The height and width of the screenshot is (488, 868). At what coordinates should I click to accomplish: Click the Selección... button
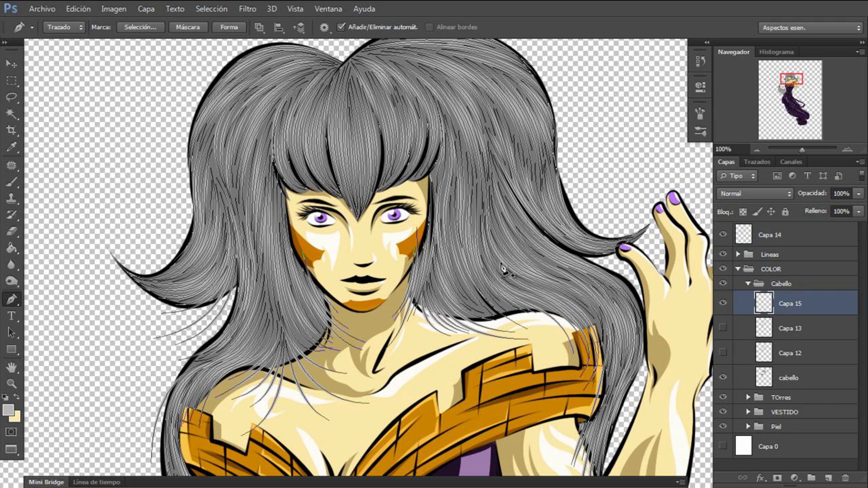click(140, 27)
